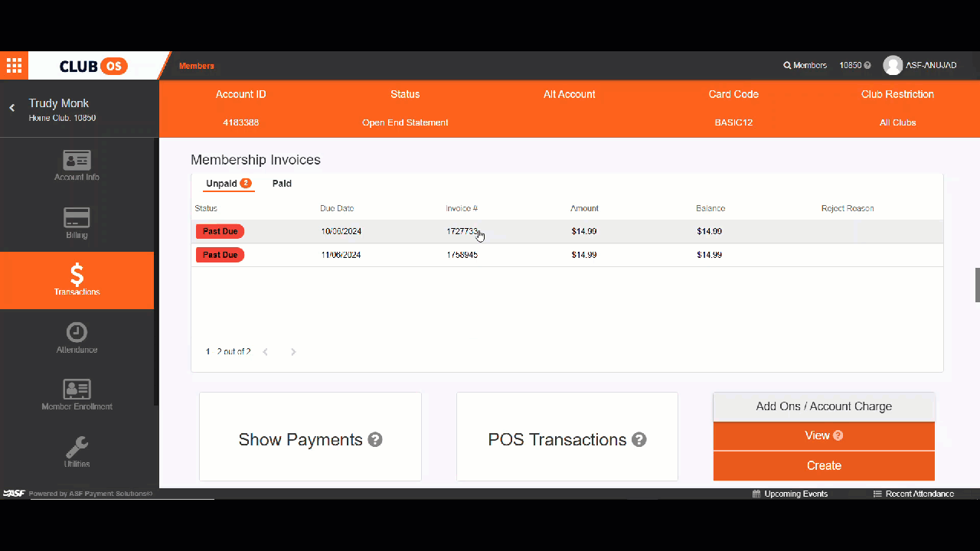
Task: Click the Balance column header
Action: pos(710,208)
